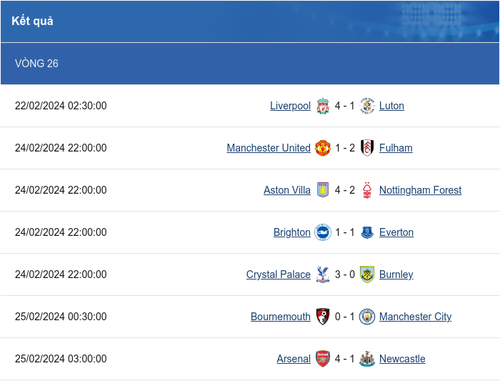Click the Brighton club crest
This screenshot has height=381, width=500.
pos(323,232)
